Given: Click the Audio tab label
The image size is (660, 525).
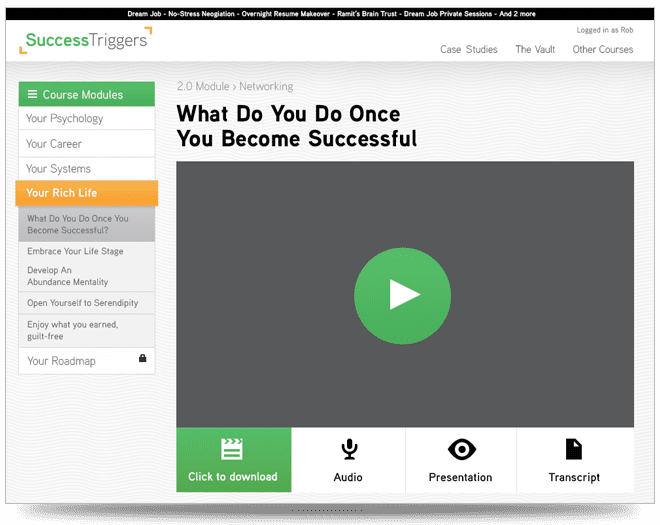Looking at the screenshot, I should click(x=348, y=477).
